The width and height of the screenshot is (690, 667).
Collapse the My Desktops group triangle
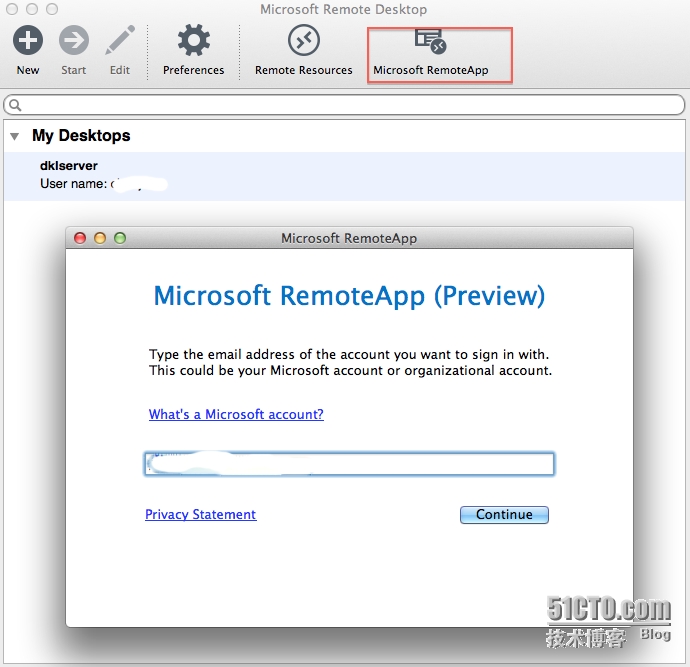(15, 136)
